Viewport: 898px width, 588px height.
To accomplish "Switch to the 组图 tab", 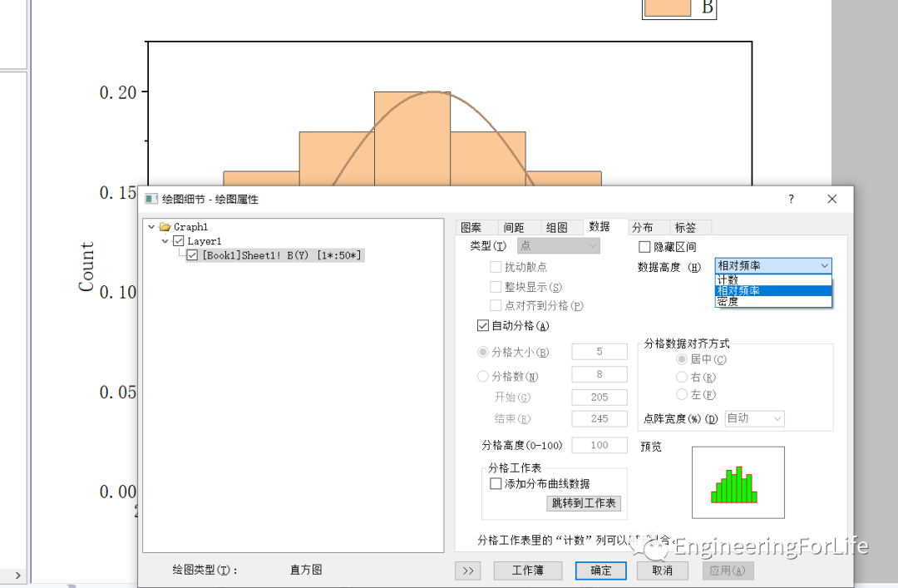I will point(556,228).
